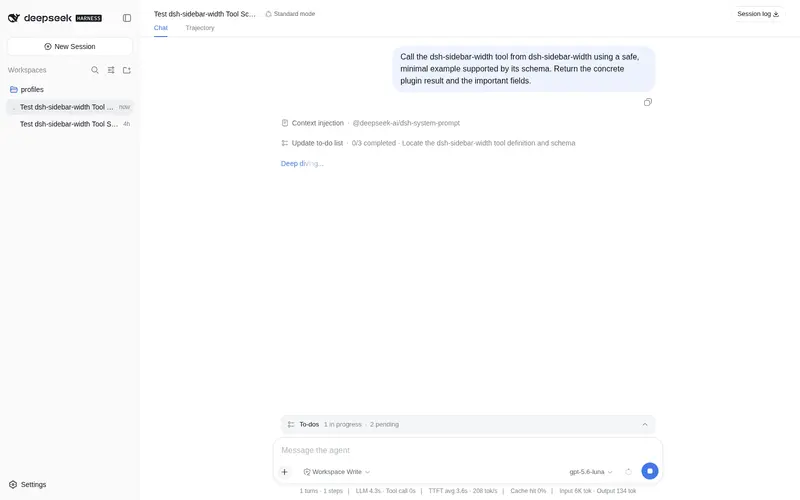Open Settings
The height and width of the screenshot is (500, 800).
(28, 484)
